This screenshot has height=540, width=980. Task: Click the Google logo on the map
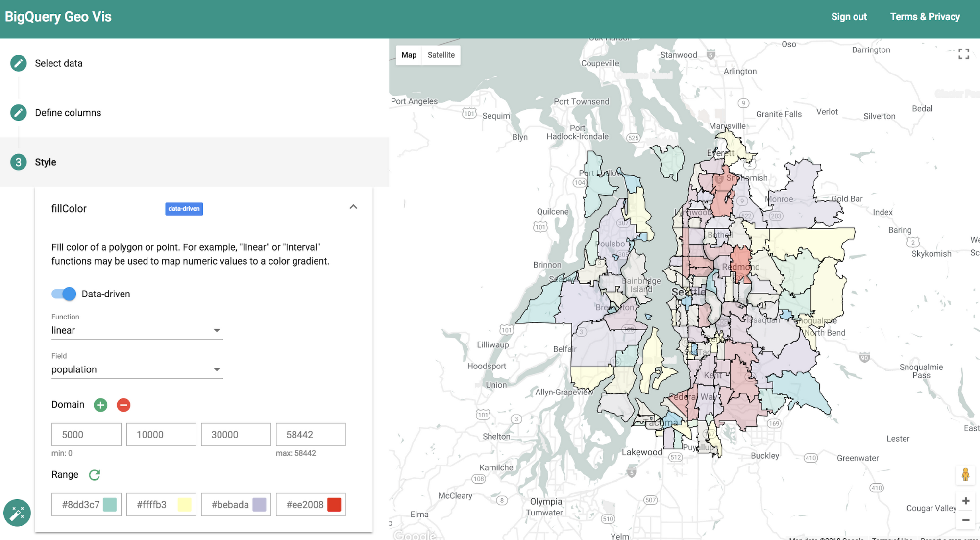tap(415, 535)
